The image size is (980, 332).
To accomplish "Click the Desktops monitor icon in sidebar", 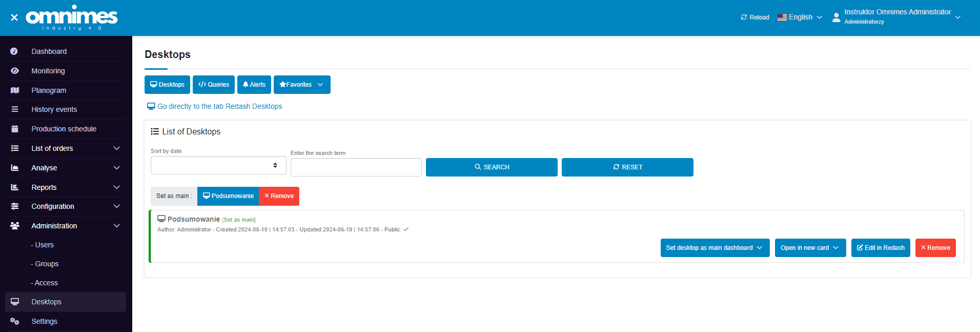I will click(x=14, y=302).
